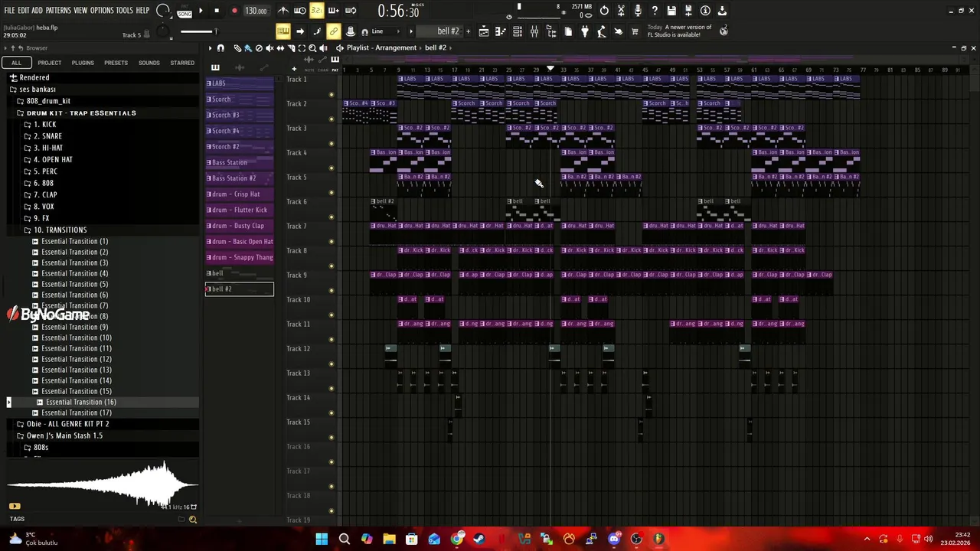Image resolution: width=980 pixels, height=551 pixels.
Task: Open the FILE menu
Action: (x=9, y=11)
